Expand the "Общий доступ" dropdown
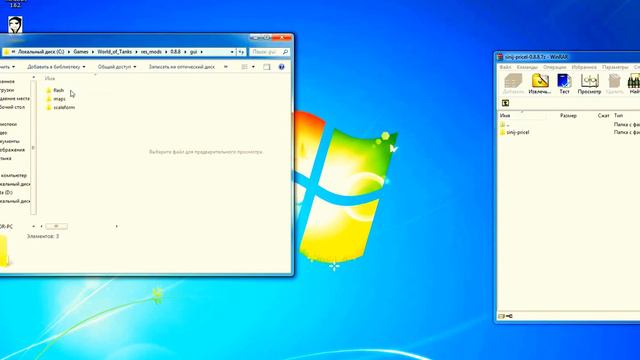This screenshot has width=640, height=360. [135, 67]
